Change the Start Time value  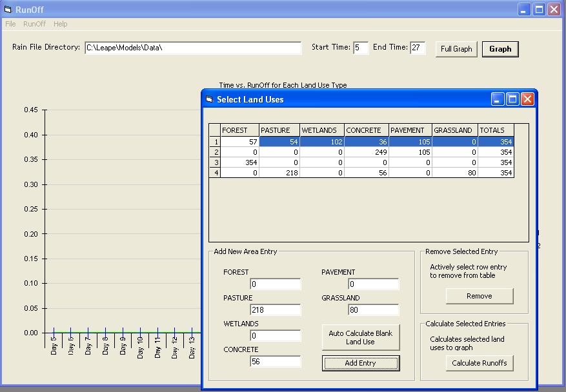click(x=361, y=47)
